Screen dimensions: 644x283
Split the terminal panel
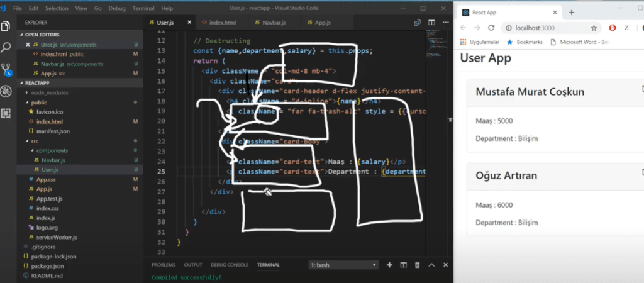pyautogui.click(x=404, y=265)
